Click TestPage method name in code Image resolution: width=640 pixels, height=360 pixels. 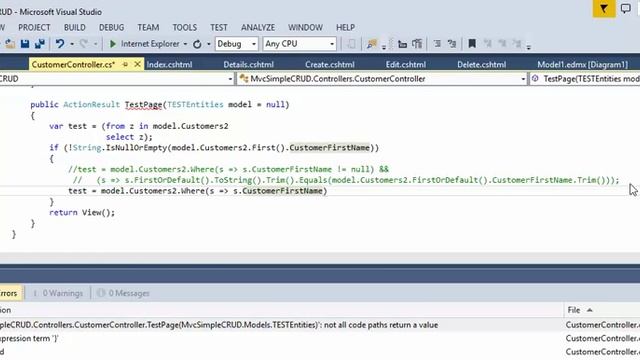(143, 104)
